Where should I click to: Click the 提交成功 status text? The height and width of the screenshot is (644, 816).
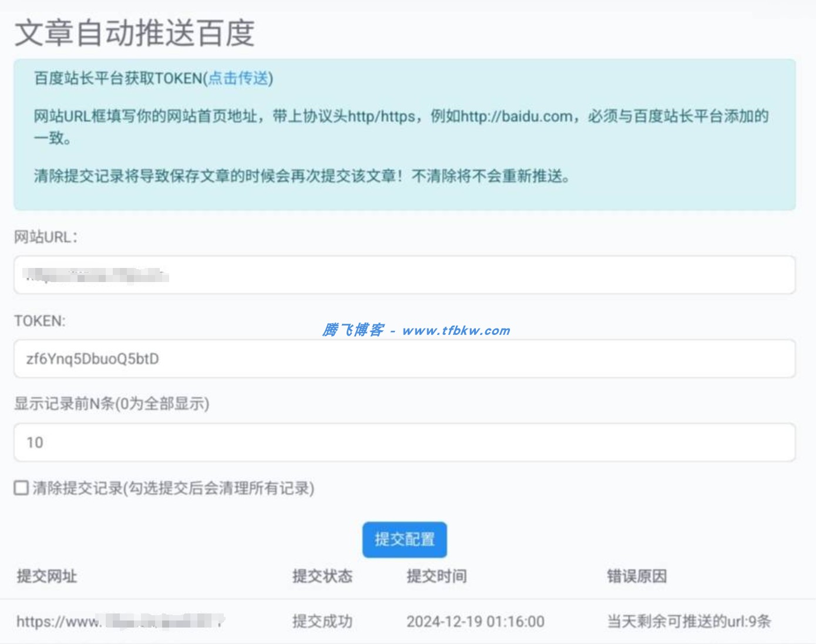tap(322, 621)
